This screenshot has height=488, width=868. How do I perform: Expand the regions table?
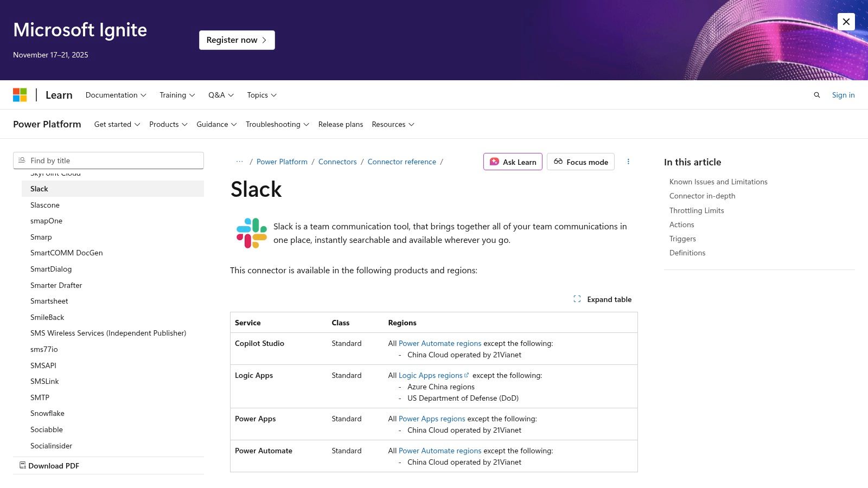602,299
